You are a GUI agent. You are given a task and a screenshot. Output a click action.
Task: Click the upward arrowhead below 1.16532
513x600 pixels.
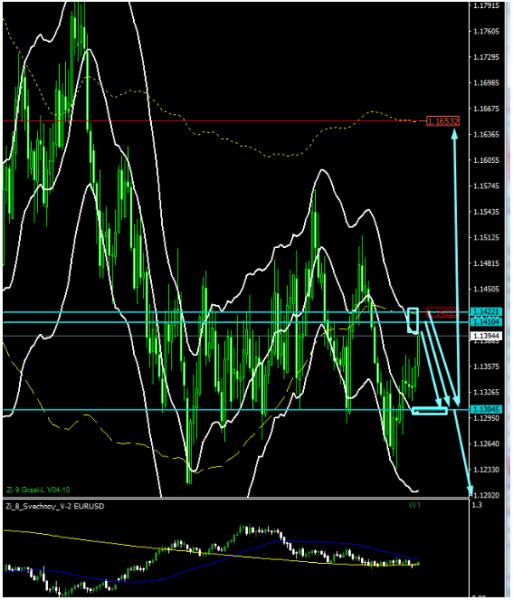tap(454, 134)
